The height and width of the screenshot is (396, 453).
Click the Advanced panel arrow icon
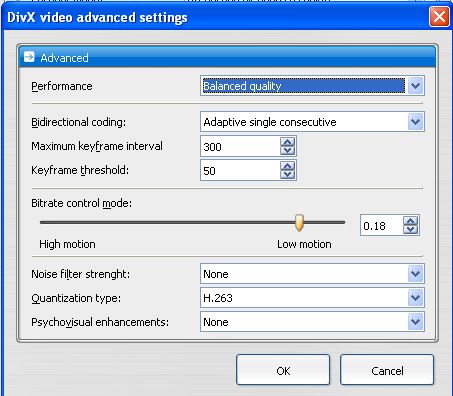[x=29, y=57]
